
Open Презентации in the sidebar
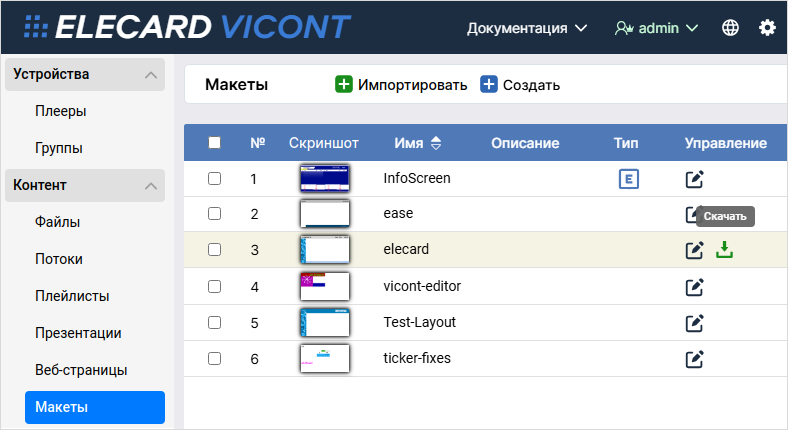tap(78, 333)
